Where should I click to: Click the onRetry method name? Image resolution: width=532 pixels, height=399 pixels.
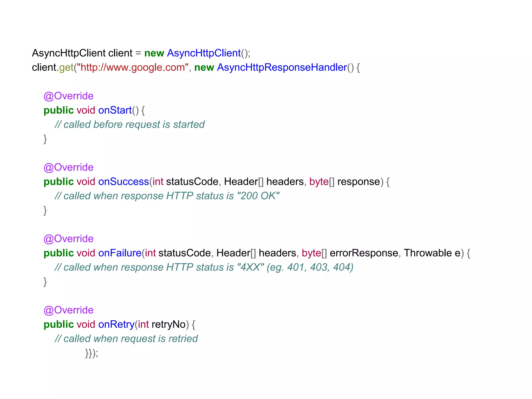coord(116,325)
